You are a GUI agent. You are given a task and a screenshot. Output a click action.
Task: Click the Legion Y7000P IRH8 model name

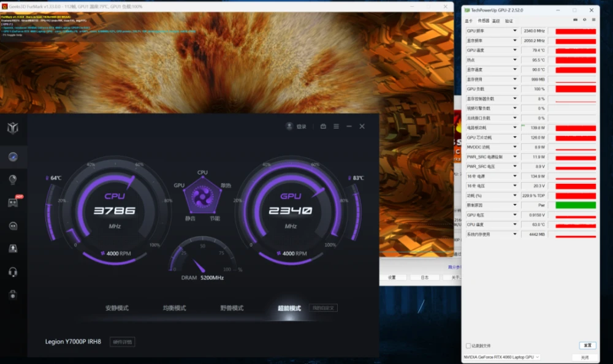coord(73,342)
